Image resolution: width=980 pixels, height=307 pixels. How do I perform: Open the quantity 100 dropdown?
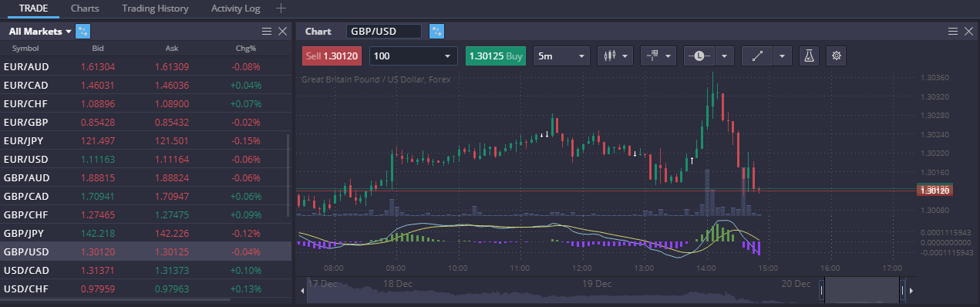[413, 56]
